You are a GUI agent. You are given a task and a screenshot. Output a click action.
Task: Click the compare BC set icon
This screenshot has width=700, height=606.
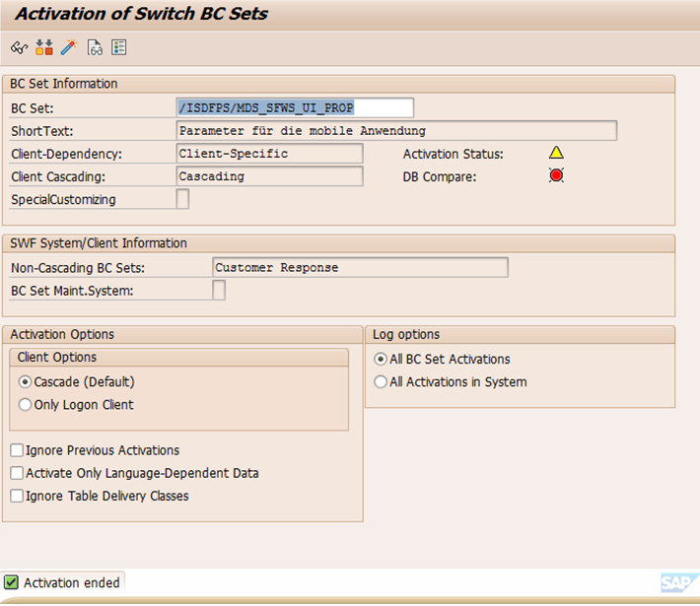pyautogui.click(x=44, y=47)
